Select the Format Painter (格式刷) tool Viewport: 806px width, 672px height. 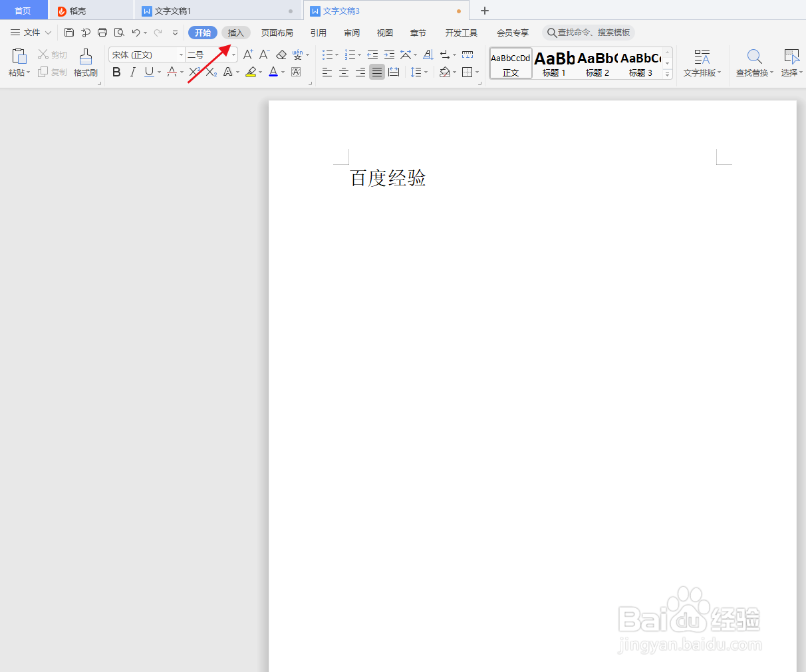[86, 62]
